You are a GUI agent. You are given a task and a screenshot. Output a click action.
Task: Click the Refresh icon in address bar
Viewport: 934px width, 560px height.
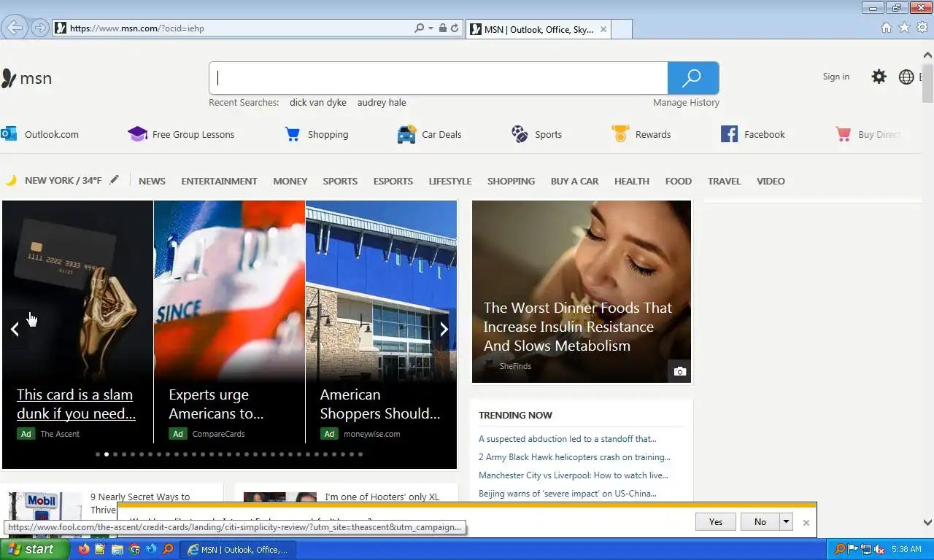point(455,28)
